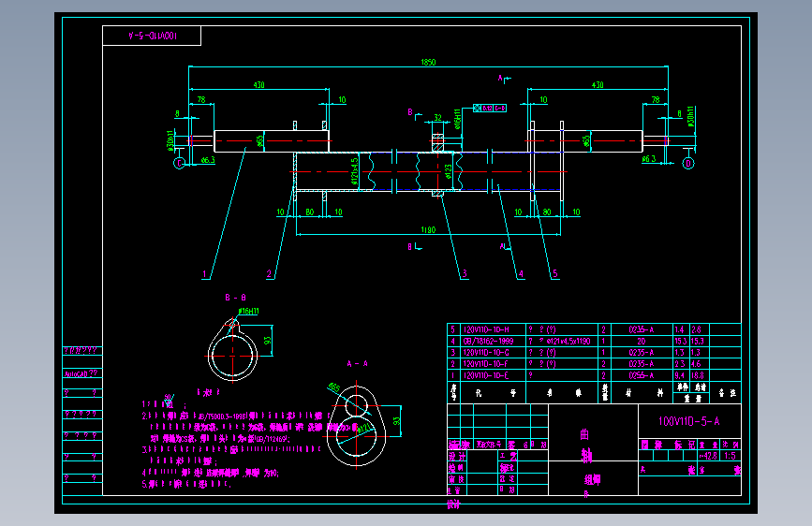Screen dimensions: 812x526
Task: Click part callout number 1
Action: pos(204,274)
